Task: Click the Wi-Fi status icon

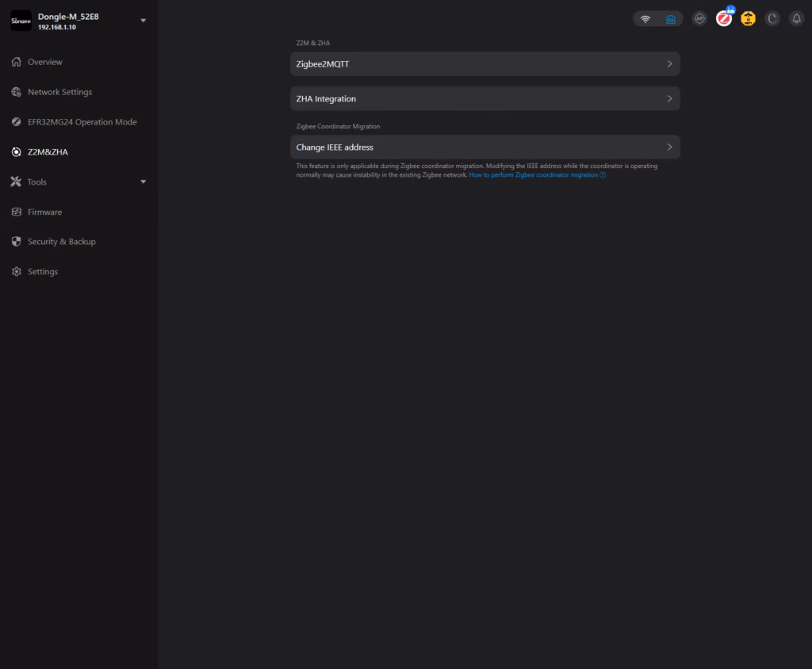Action: coord(645,19)
